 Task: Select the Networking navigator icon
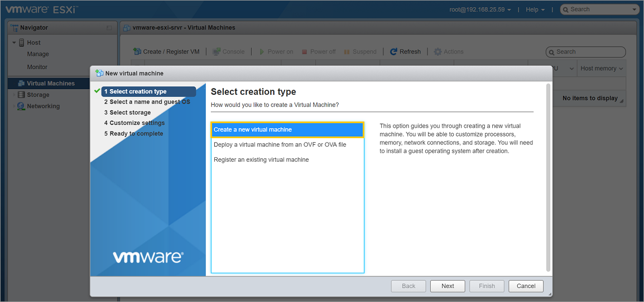[x=22, y=106]
